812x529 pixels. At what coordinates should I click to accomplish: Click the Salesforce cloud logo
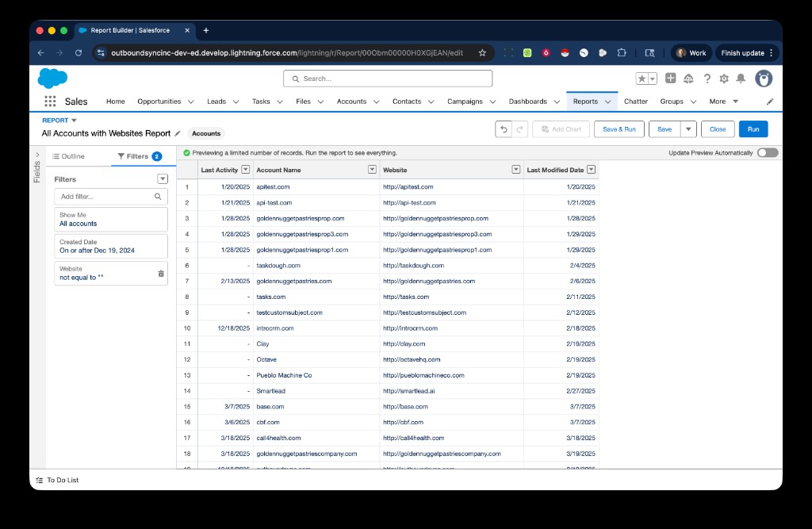pyautogui.click(x=52, y=79)
